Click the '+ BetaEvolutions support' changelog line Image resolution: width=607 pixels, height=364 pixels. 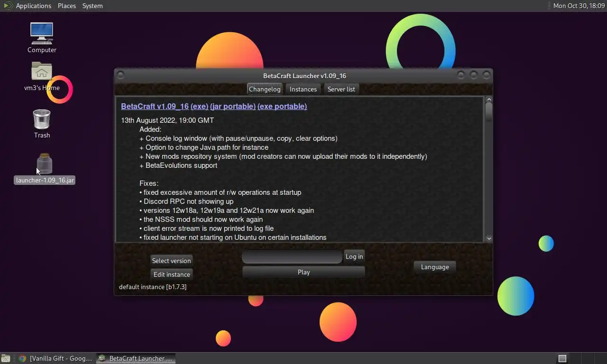[178, 165]
